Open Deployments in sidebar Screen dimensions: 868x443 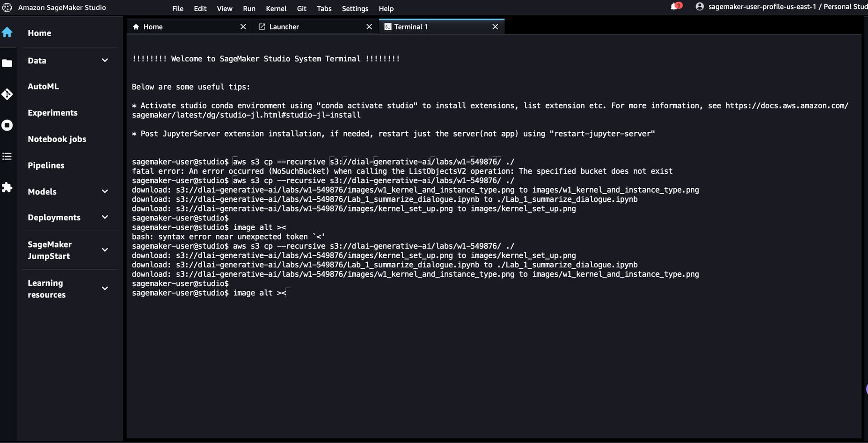click(54, 217)
